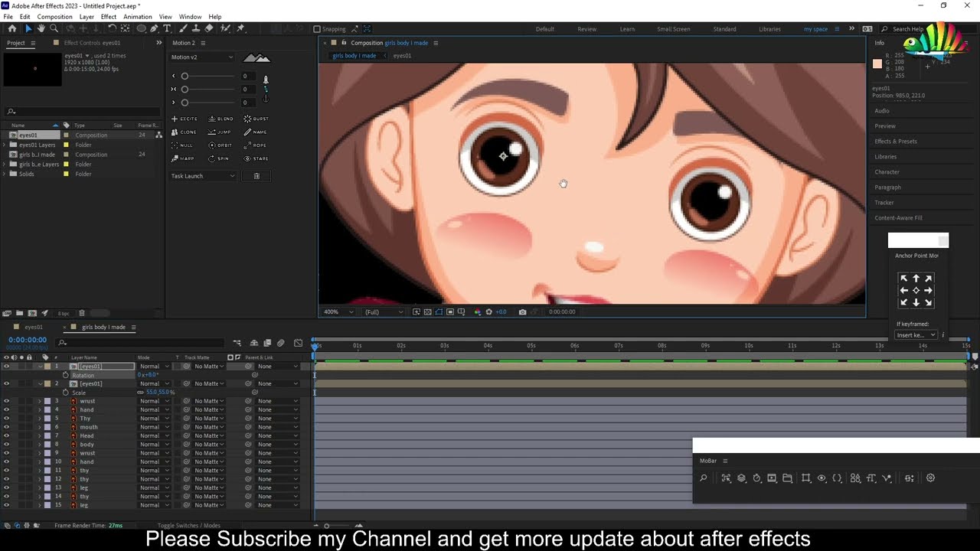Viewport: 980px width, 551px height.
Task: Select the Eraser tool
Action: (209, 28)
